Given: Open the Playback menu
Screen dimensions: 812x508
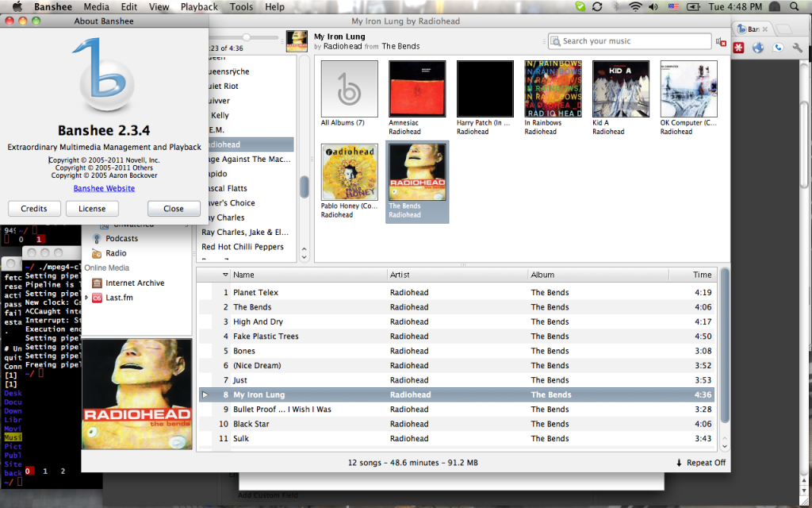Looking at the screenshot, I should [199, 6].
